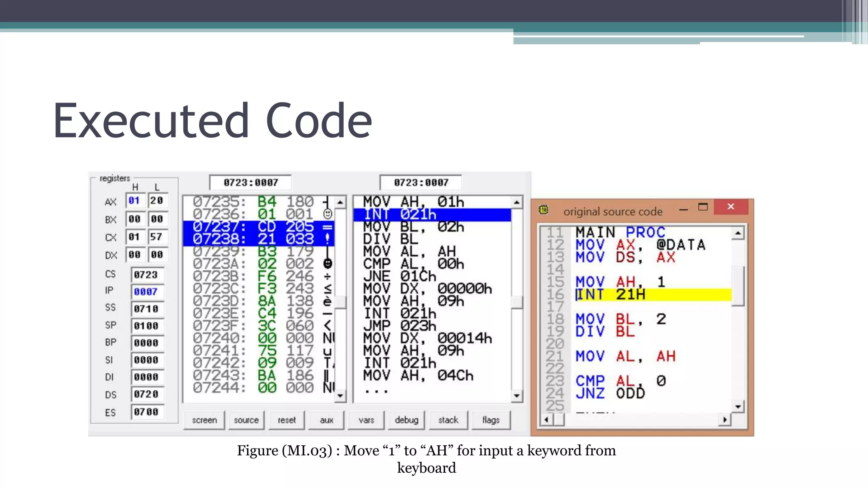This screenshot has width=868, height=488.
Task: Click the BP register field
Action: click(147, 343)
